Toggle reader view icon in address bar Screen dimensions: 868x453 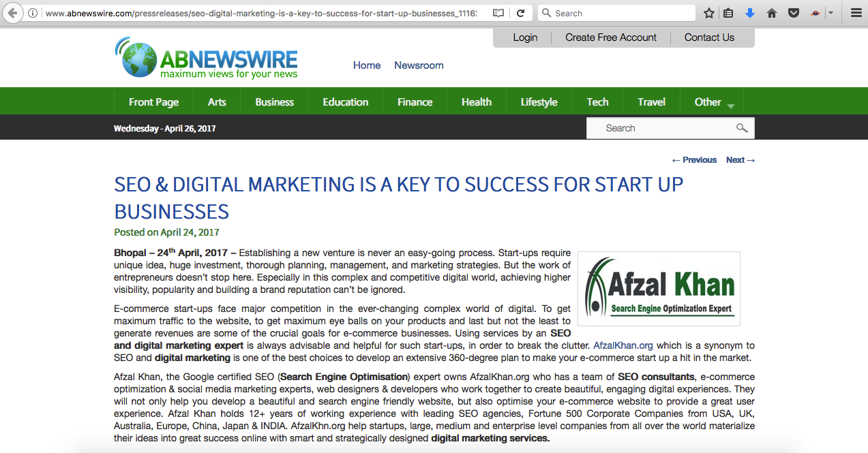(498, 13)
